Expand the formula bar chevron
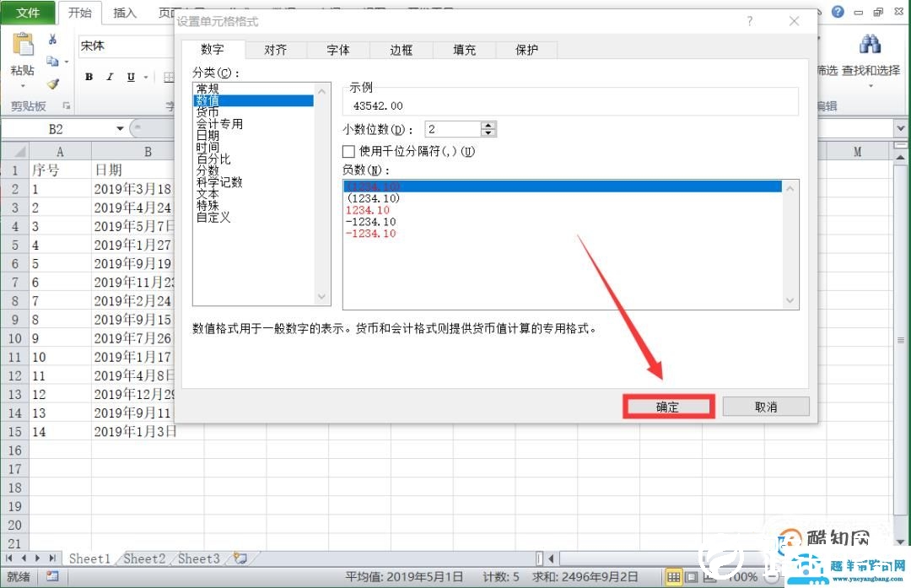Viewport: 911px width, 588px height. [x=901, y=128]
